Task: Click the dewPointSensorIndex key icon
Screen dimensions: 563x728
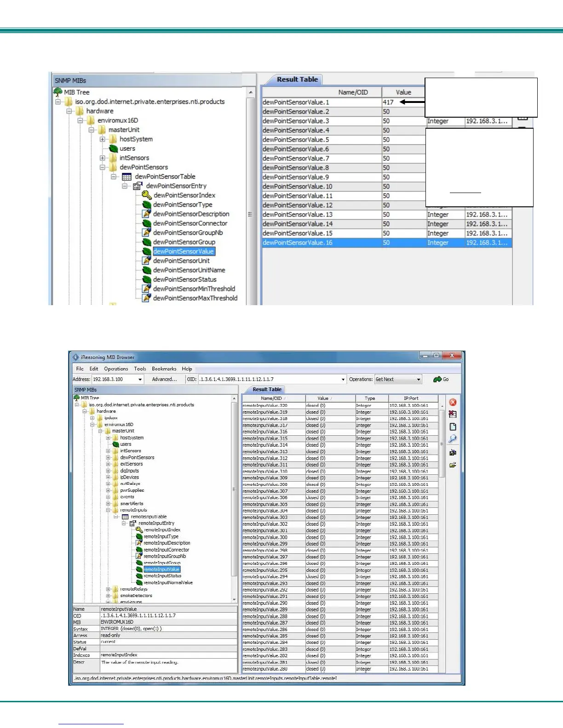Action: (147, 195)
